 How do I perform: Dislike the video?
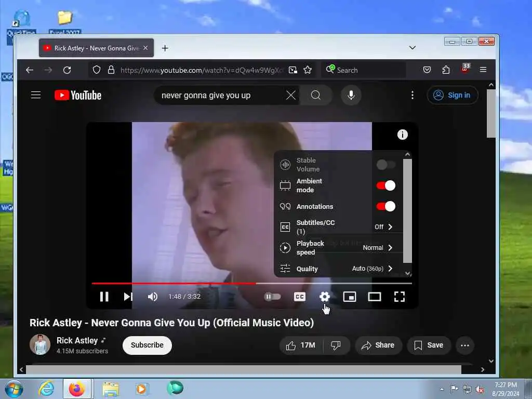(336, 345)
